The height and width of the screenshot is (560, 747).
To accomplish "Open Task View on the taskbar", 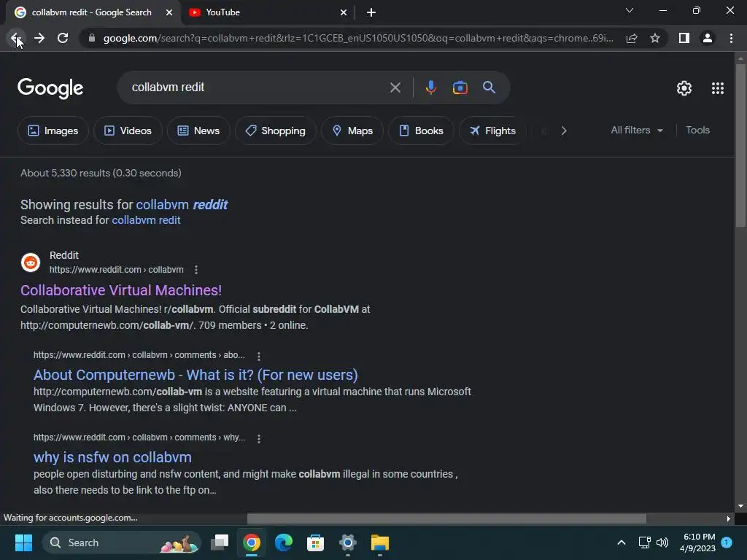I will click(x=220, y=542).
